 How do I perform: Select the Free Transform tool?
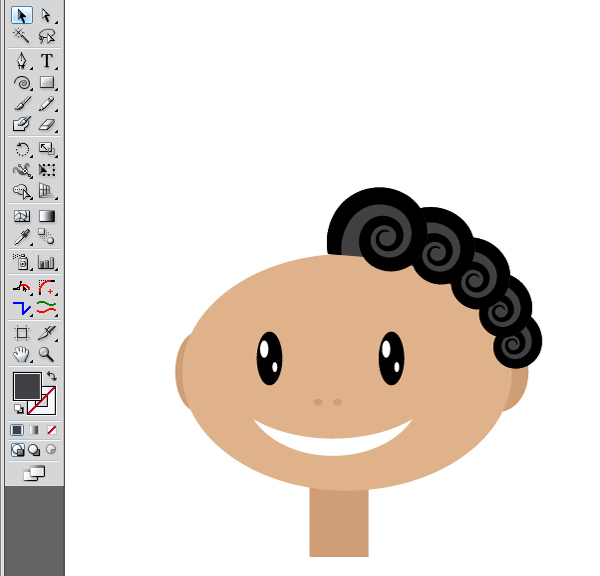46,170
